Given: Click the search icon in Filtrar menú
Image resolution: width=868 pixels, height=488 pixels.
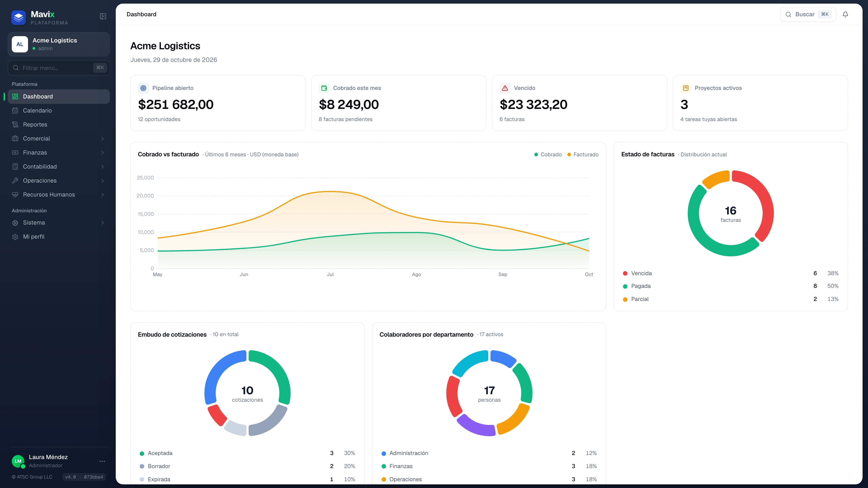Looking at the screenshot, I should coord(16,68).
